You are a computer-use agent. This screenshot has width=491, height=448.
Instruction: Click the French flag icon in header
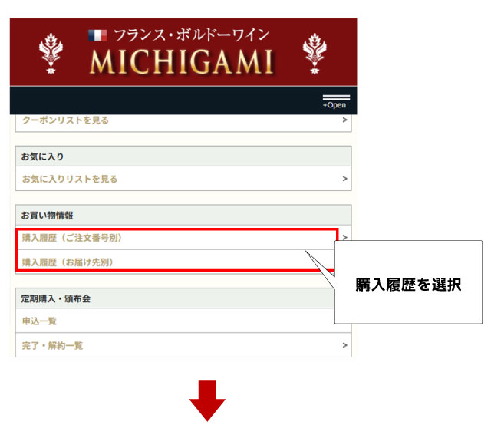(x=97, y=35)
